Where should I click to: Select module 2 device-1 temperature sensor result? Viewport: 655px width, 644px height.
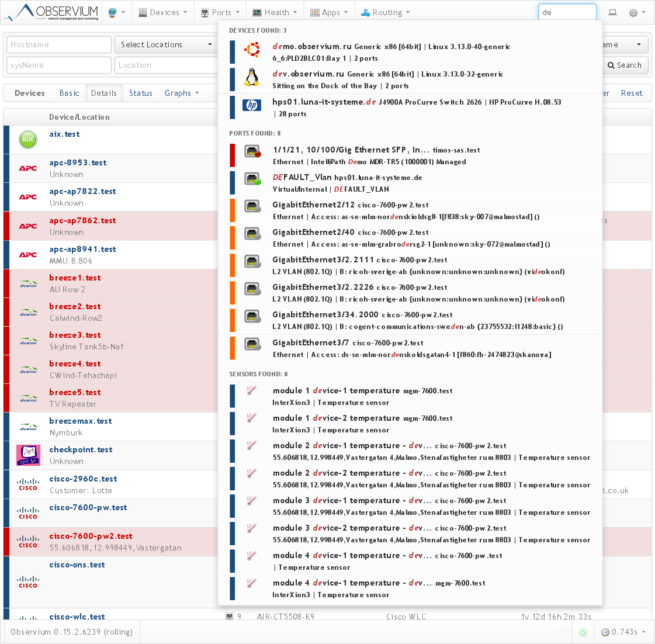410,451
